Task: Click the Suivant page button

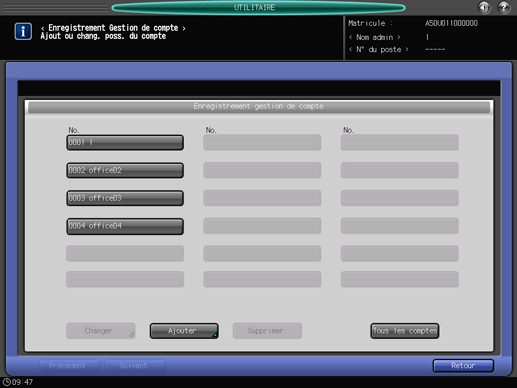Action: 135,366
